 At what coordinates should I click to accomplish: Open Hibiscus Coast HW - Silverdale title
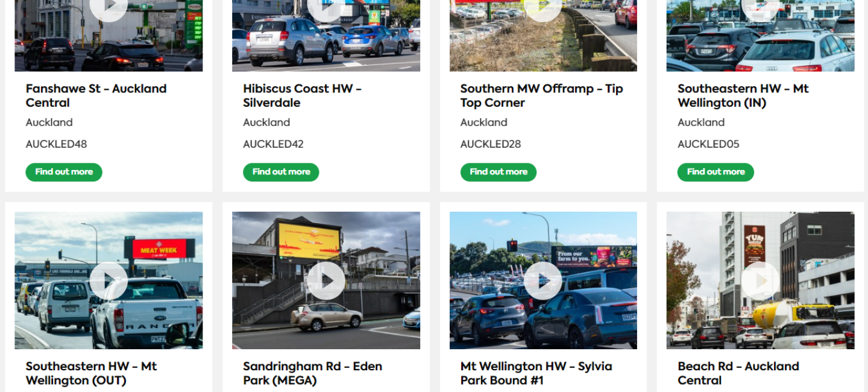[303, 95]
